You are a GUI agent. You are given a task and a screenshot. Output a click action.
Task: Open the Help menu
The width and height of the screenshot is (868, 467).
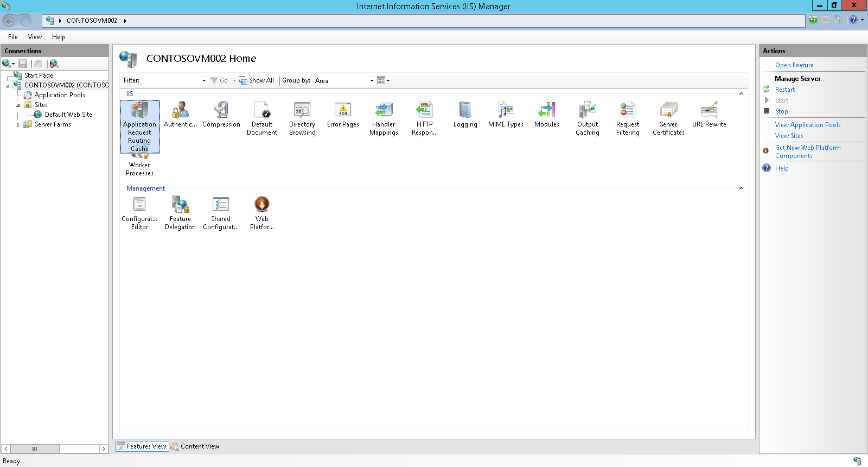[59, 37]
